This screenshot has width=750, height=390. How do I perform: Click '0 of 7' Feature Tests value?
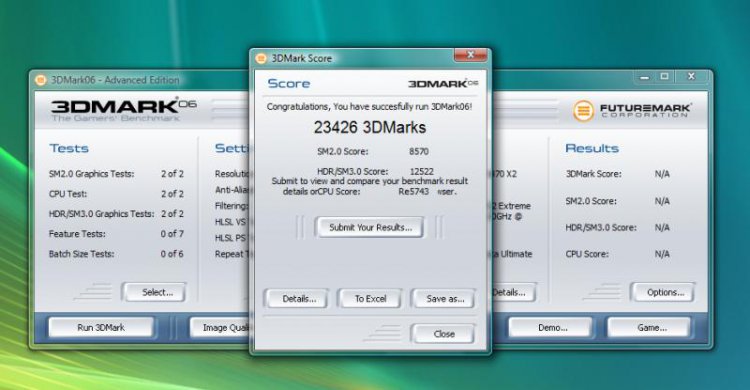coord(172,234)
